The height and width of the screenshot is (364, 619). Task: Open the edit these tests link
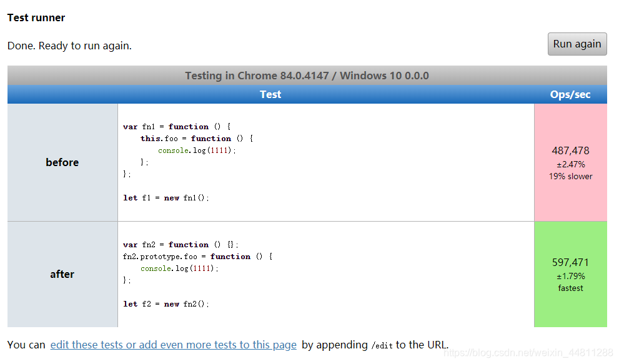[x=173, y=345]
